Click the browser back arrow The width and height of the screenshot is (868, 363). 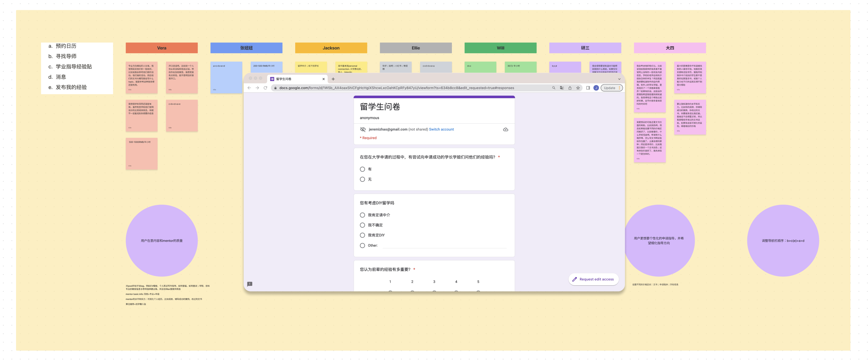(x=249, y=88)
